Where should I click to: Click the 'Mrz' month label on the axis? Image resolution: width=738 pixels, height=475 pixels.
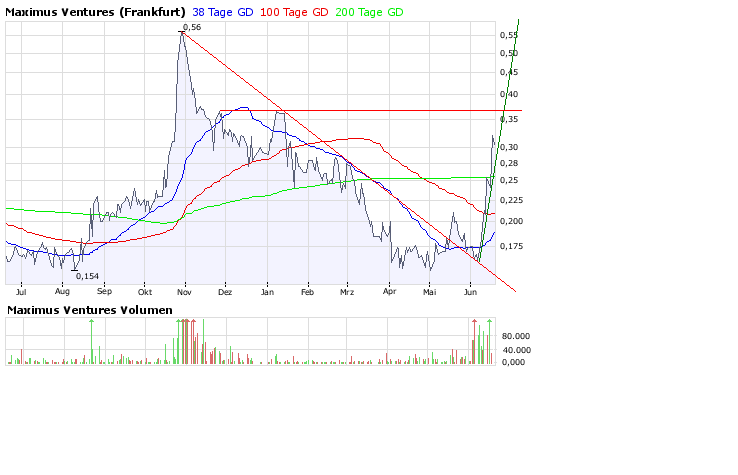point(347,292)
